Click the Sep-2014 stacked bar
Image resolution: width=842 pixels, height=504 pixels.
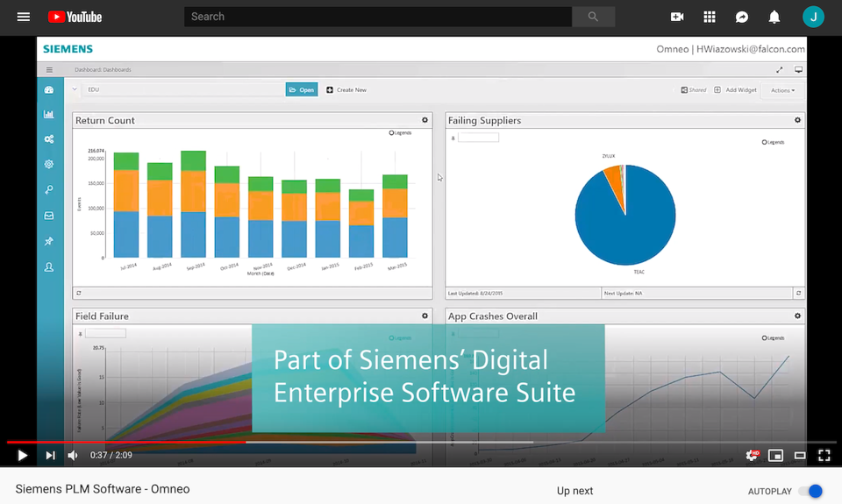193,204
